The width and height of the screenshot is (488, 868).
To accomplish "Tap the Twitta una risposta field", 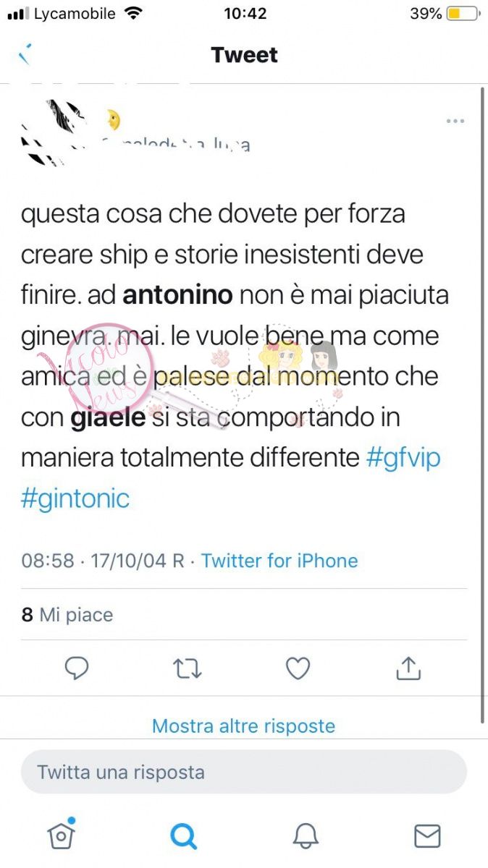I will click(244, 772).
